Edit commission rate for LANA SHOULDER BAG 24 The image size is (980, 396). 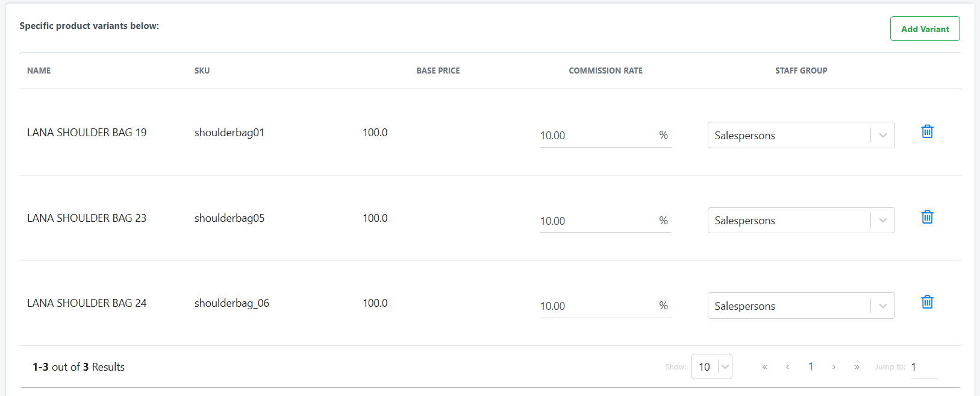(x=596, y=306)
